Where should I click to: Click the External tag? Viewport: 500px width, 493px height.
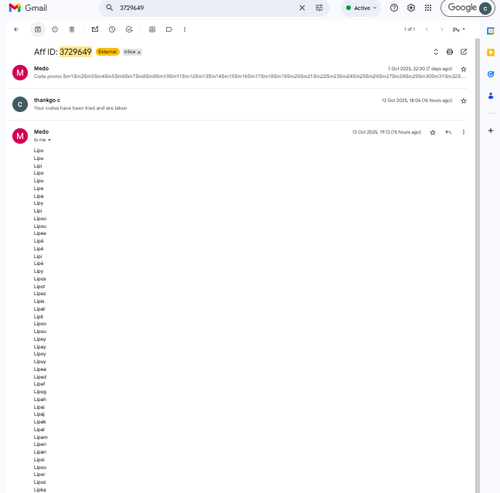click(108, 52)
